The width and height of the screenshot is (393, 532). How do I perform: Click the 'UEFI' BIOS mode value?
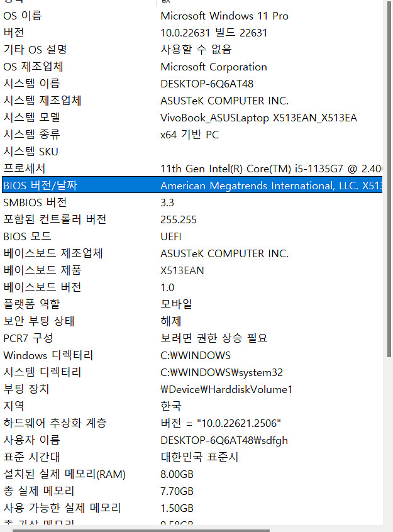(171, 236)
